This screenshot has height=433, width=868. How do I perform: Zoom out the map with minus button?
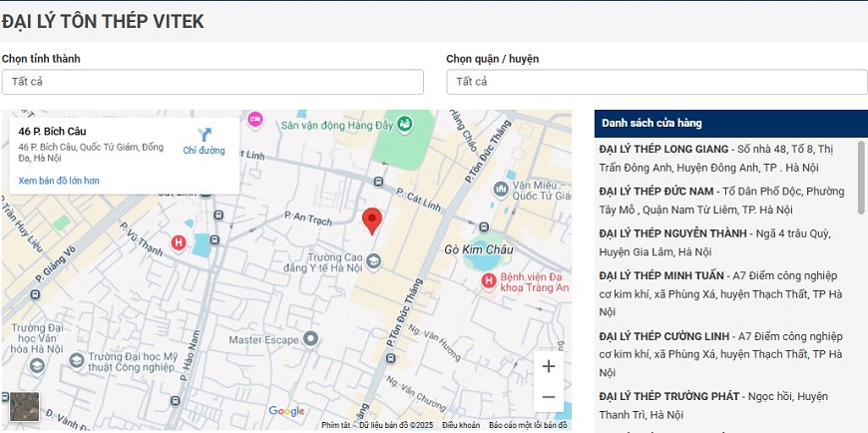tap(548, 397)
